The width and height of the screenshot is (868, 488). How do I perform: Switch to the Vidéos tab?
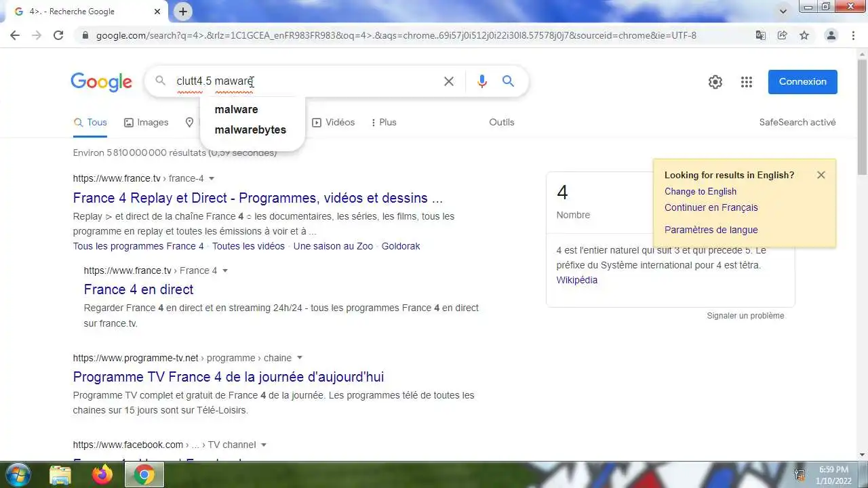click(x=333, y=122)
